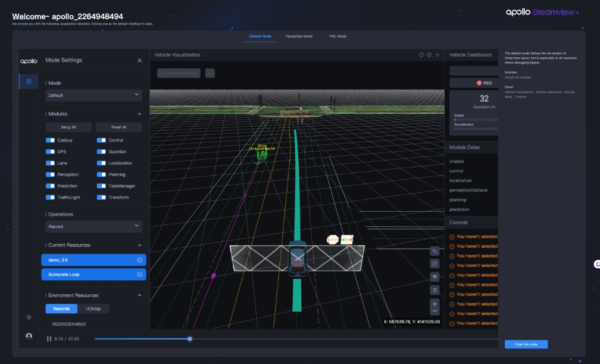Viewport: 600px width, 364px height.
Task: Select the Records resource tab
Action: tap(61, 309)
